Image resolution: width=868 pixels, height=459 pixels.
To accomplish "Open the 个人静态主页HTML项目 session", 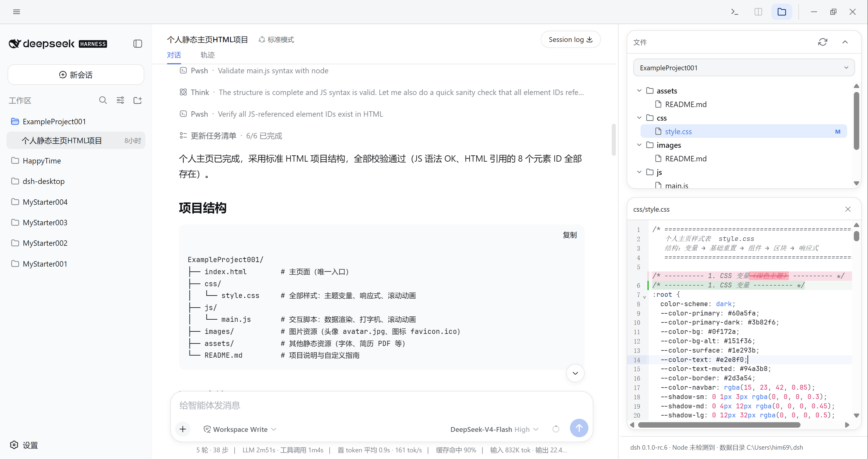I will point(76,140).
